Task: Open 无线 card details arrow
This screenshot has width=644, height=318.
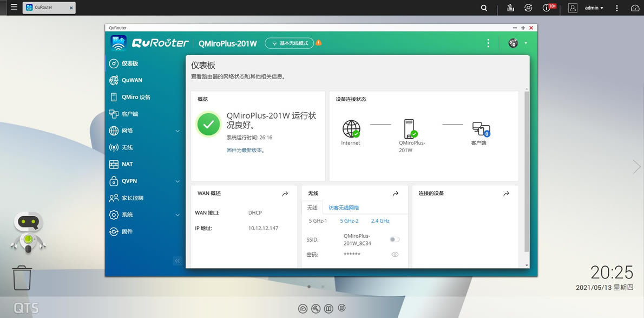Action: (x=396, y=193)
